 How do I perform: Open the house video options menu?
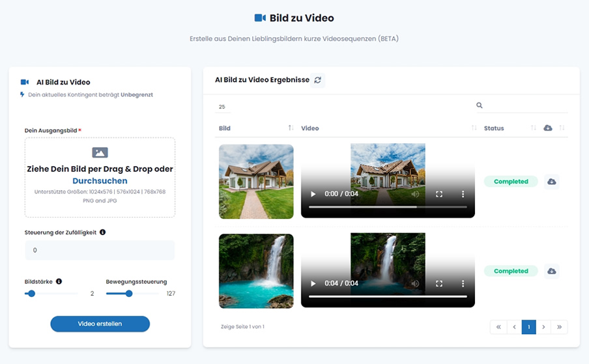(463, 194)
